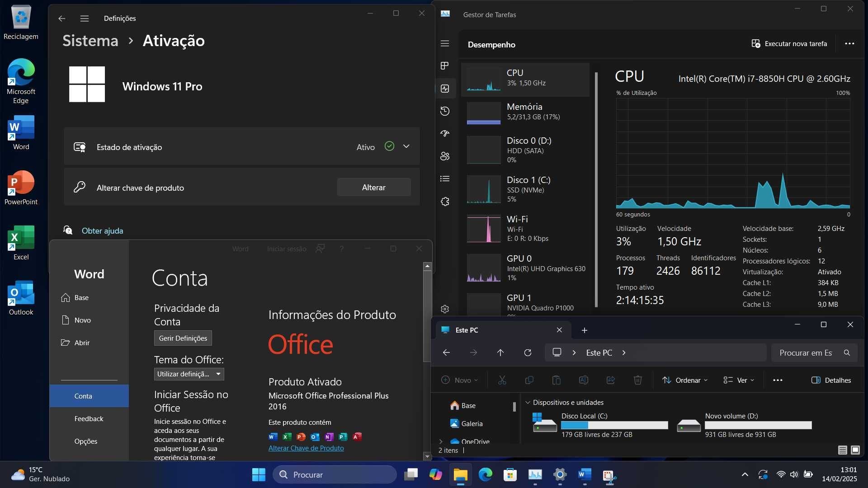Go up one folder in File Explorer

500,353
